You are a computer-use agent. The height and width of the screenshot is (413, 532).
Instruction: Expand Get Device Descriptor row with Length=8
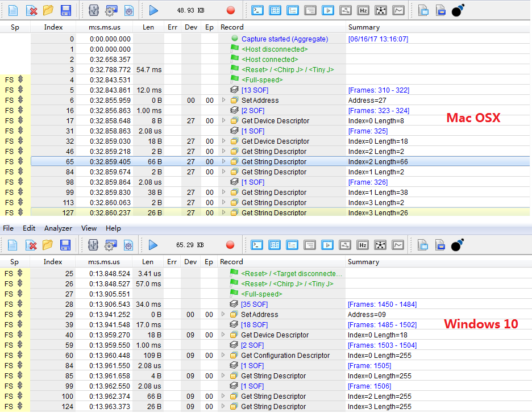223,120
